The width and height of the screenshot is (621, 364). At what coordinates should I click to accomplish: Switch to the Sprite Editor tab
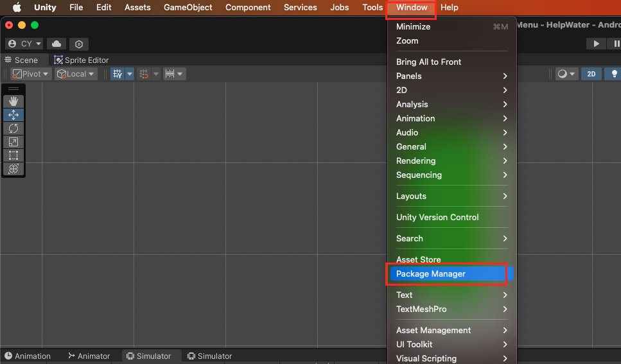point(81,60)
